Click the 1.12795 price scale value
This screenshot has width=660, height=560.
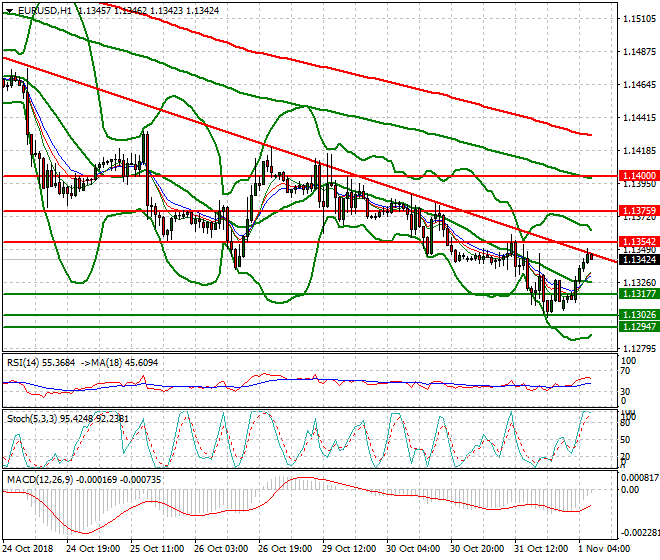coord(639,349)
